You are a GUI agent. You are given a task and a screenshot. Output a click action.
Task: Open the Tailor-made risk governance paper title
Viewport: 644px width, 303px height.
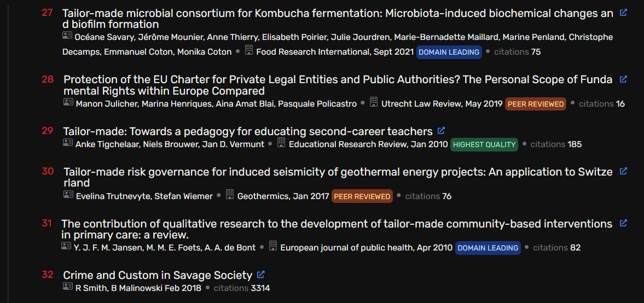point(338,177)
